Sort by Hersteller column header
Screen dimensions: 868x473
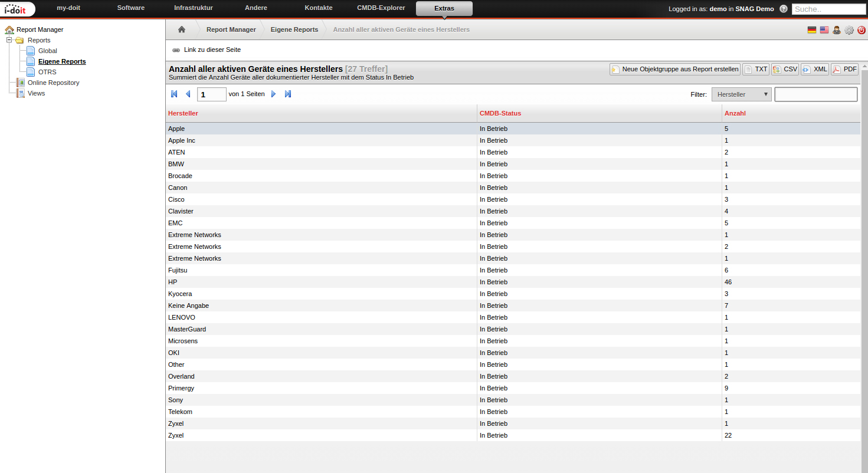(183, 113)
